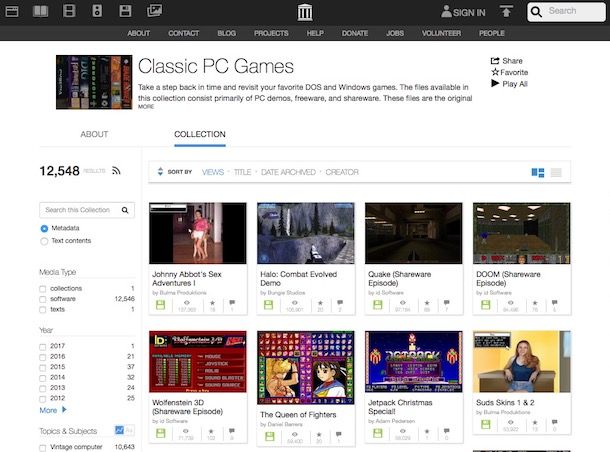Viewport: 610px width, 452px height.
Task: Toggle sort direction arrows beside Sort By
Action: (x=160, y=172)
